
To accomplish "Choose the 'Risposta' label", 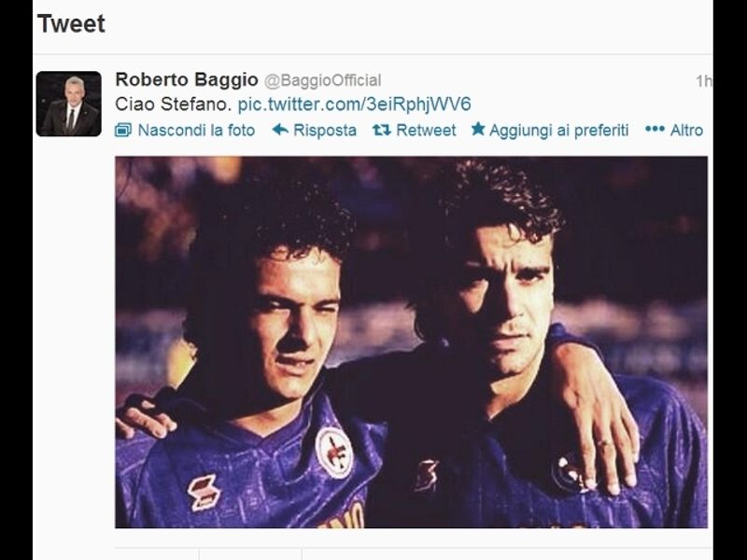I will [325, 130].
